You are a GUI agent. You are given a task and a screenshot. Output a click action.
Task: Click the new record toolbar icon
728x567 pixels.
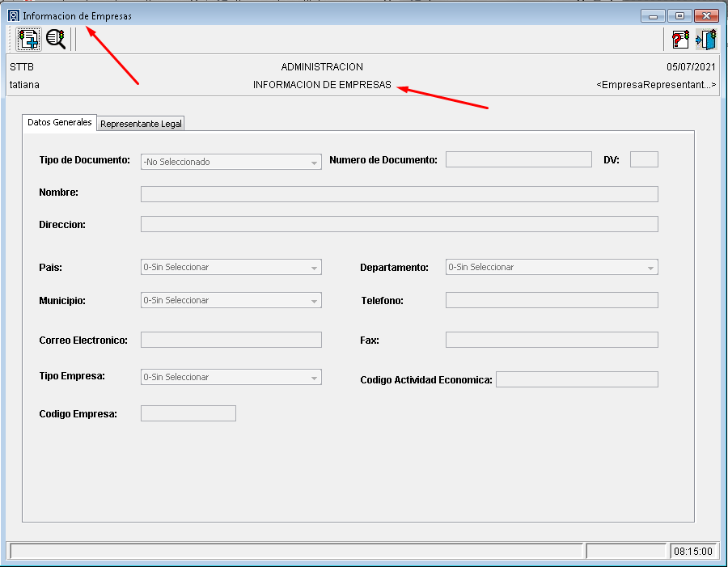29,39
